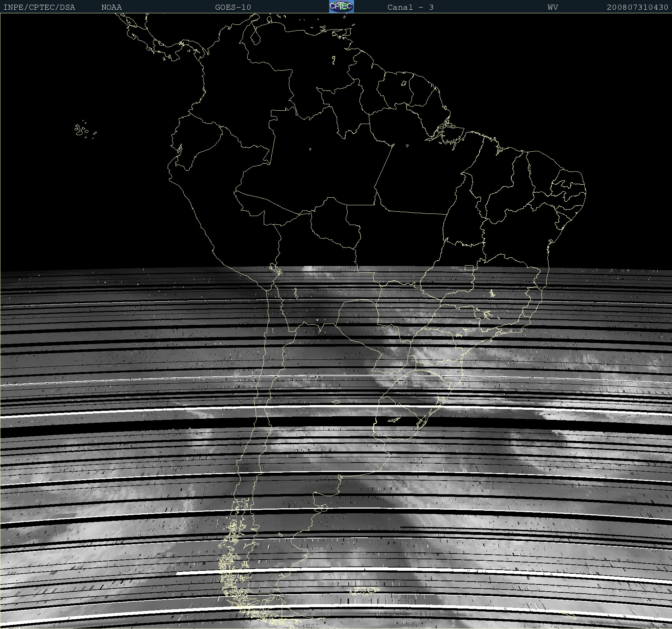Click the CPTEC logo in the header
Viewport: 672px width, 629px height.
click(x=341, y=6)
